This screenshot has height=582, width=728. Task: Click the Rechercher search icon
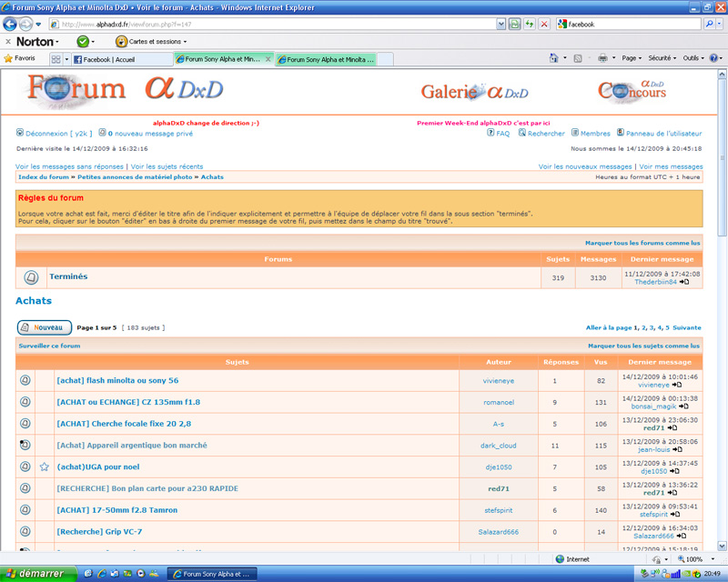click(522, 133)
